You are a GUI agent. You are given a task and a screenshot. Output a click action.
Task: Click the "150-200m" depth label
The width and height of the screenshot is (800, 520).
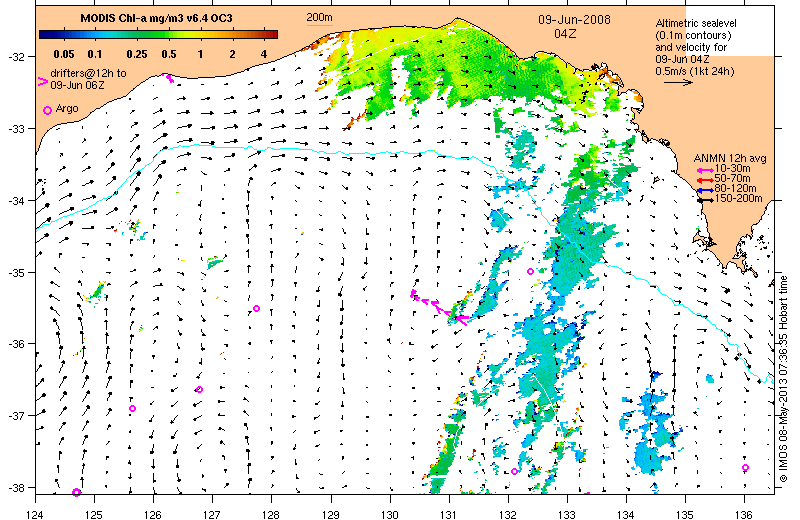[x=738, y=199]
